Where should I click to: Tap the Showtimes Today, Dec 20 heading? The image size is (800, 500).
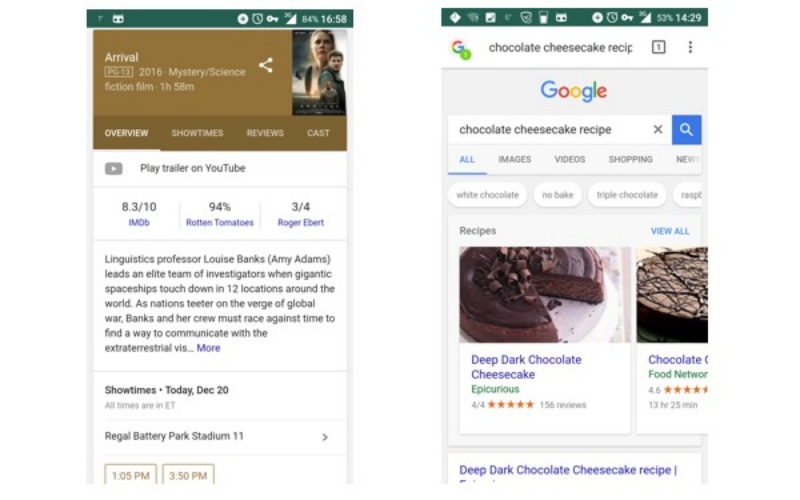[166, 390]
